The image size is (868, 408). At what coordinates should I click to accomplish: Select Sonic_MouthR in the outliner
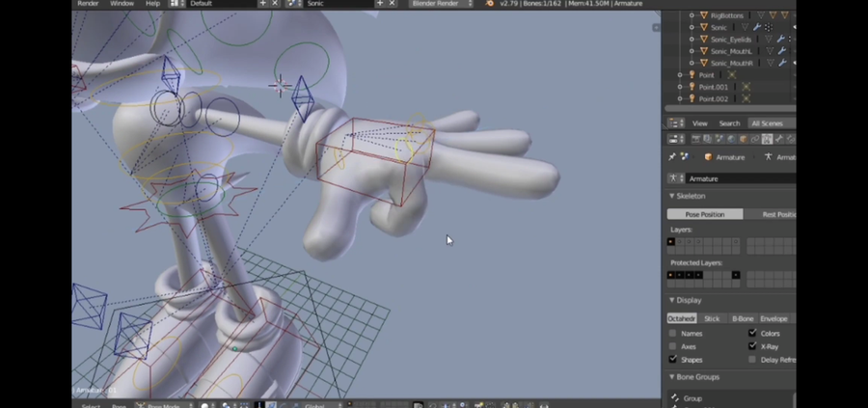click(731, 63)
